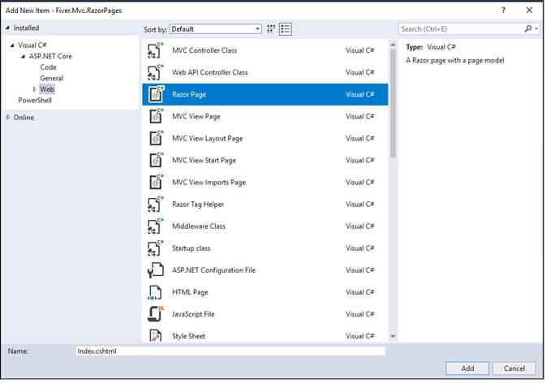Select the 'MVC View Layout Page' name text
The width and height of the screenshot is (546, 392).
207,138
